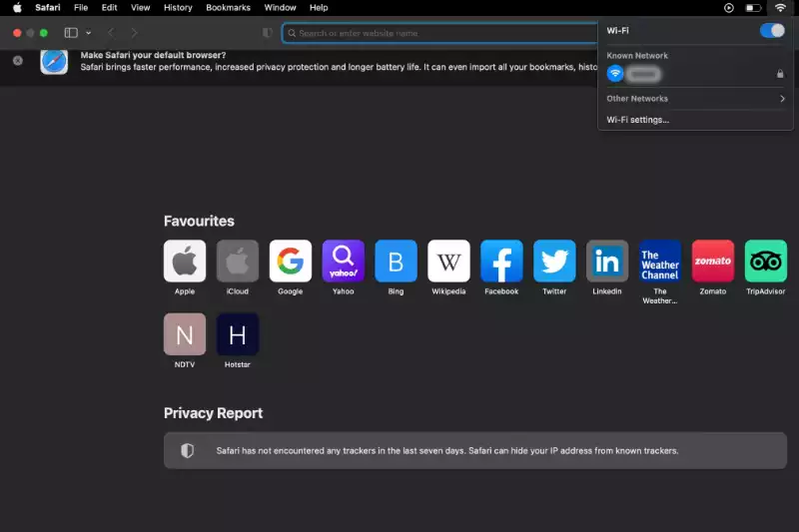Click the search or website address field
Viewport: 799px width, 532px height.
click(440, 33)
